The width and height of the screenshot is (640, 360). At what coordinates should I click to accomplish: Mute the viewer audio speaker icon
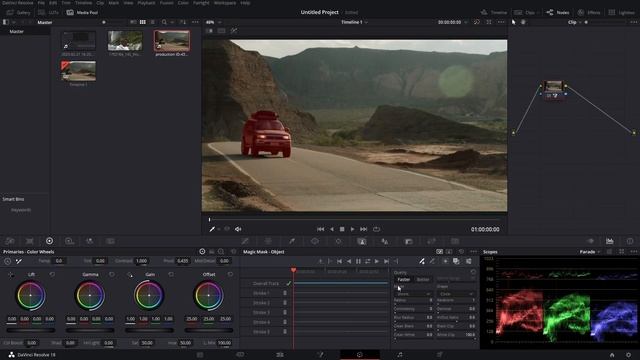pyautogui.click(x=238, y=229)
